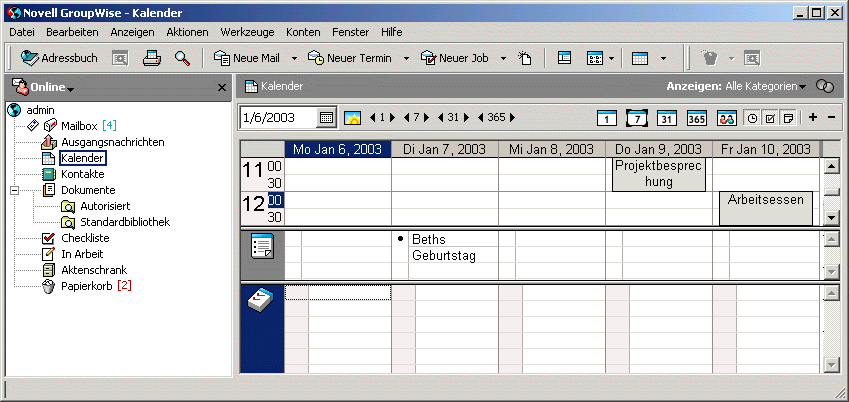This screenshot has height=402, width=849.
Task: Click the view settings grid icon in toolbar
Action: point(596,58)
